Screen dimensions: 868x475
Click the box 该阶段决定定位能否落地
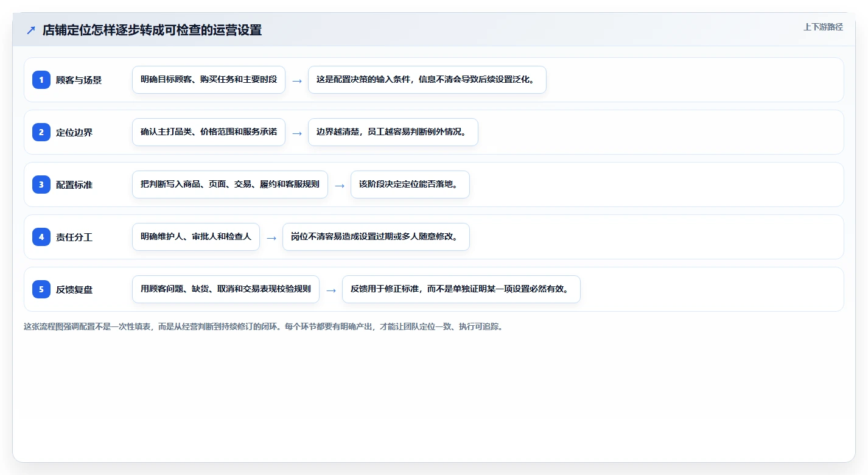tap(410, 185)
